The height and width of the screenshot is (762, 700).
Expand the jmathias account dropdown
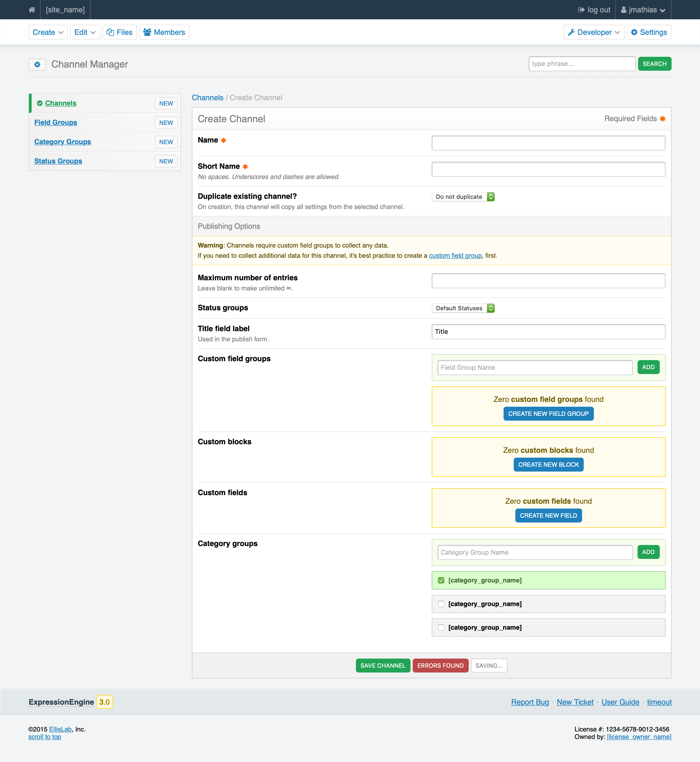coord(643,10)
